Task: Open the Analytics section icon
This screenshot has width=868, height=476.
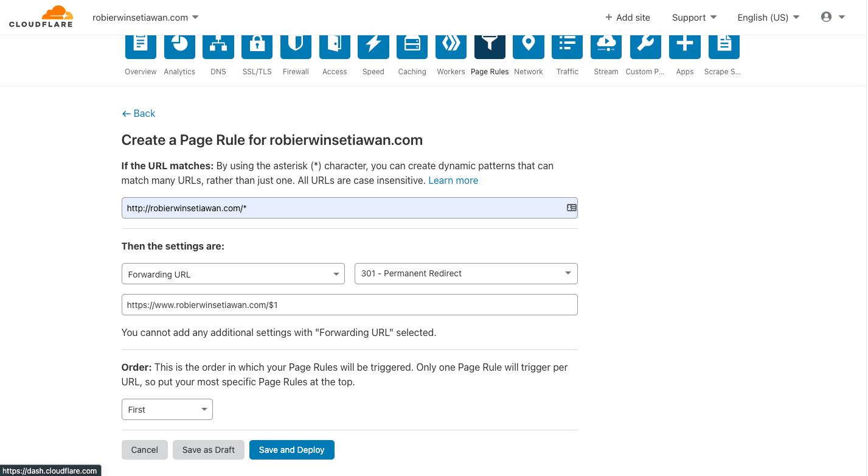Action: [179, 47]
